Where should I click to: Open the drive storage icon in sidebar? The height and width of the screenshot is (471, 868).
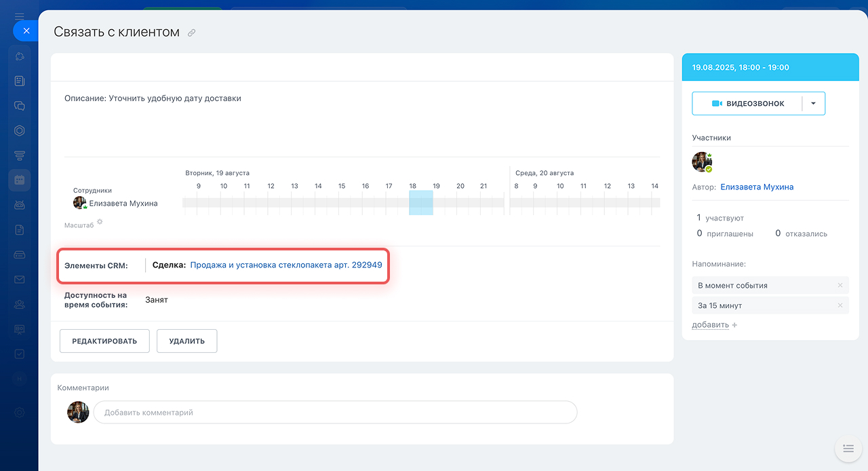pos(20,255)
